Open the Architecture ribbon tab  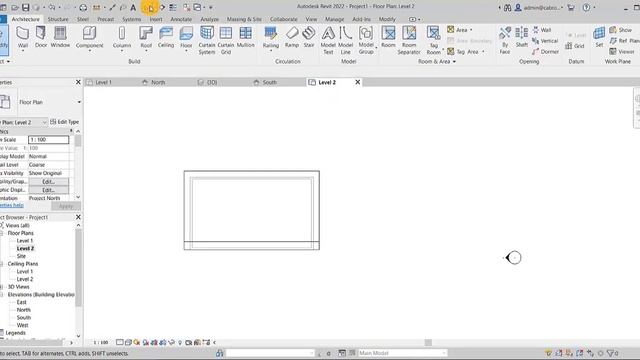pos(25,19)
